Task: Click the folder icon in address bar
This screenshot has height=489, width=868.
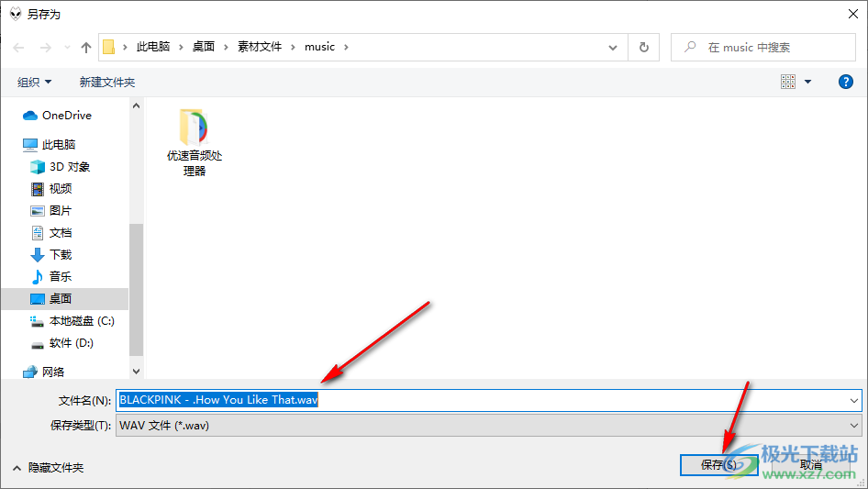Action: click(109, 47)
